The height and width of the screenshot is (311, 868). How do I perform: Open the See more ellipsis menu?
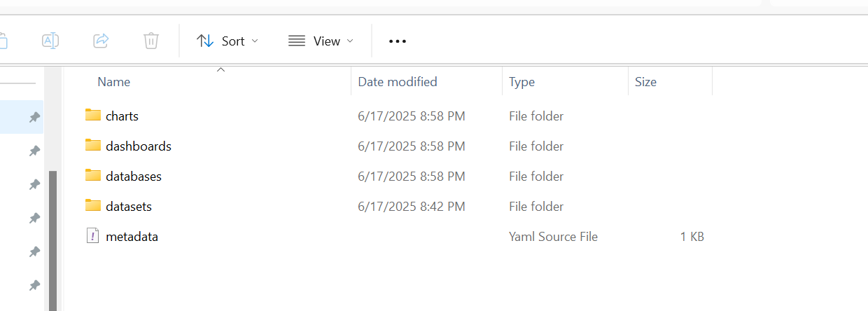[398, 41]
